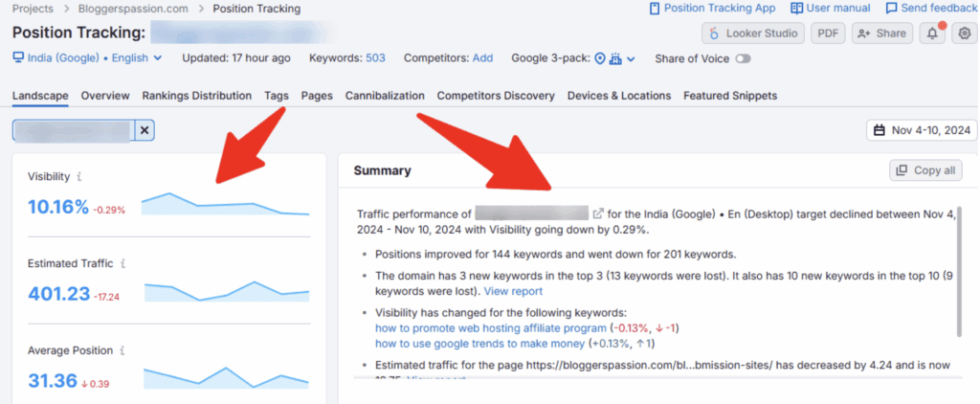Image resolution: width=980 pixels, height=404 pixels.
Task: Export report with PDF button
Action: pyautogui.click(x=828, y=34)
